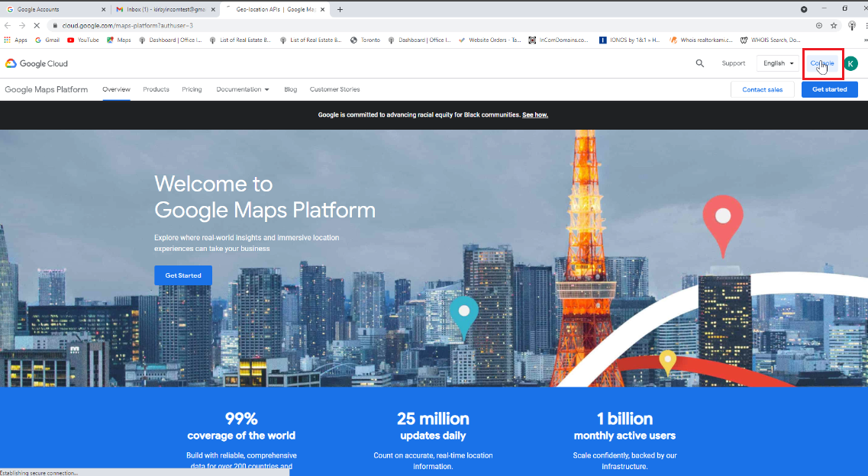Stop page loading with the X button
The height and width of the screenshot is (476, 868).
(x=36, y=25)
